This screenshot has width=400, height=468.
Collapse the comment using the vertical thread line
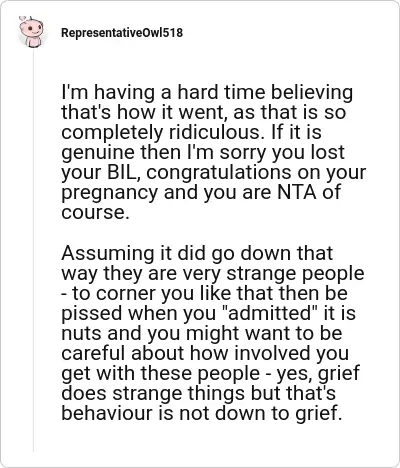pos(33,250)
